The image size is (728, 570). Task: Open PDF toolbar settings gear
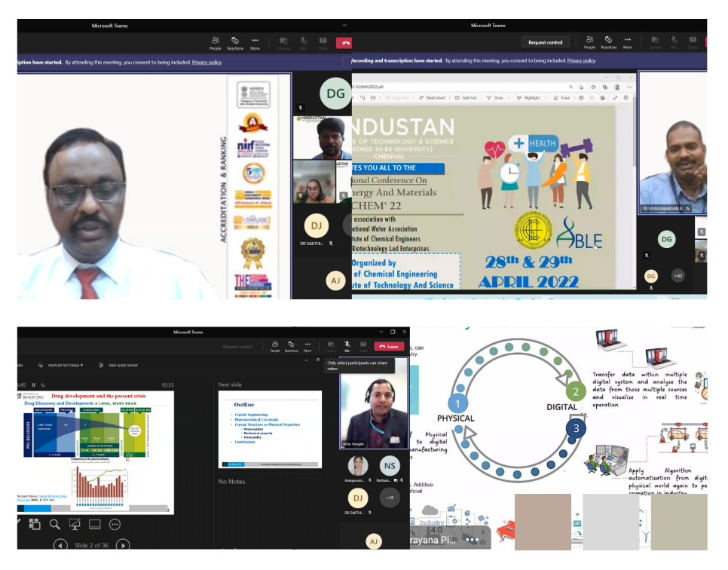click(x=626, y=97)
